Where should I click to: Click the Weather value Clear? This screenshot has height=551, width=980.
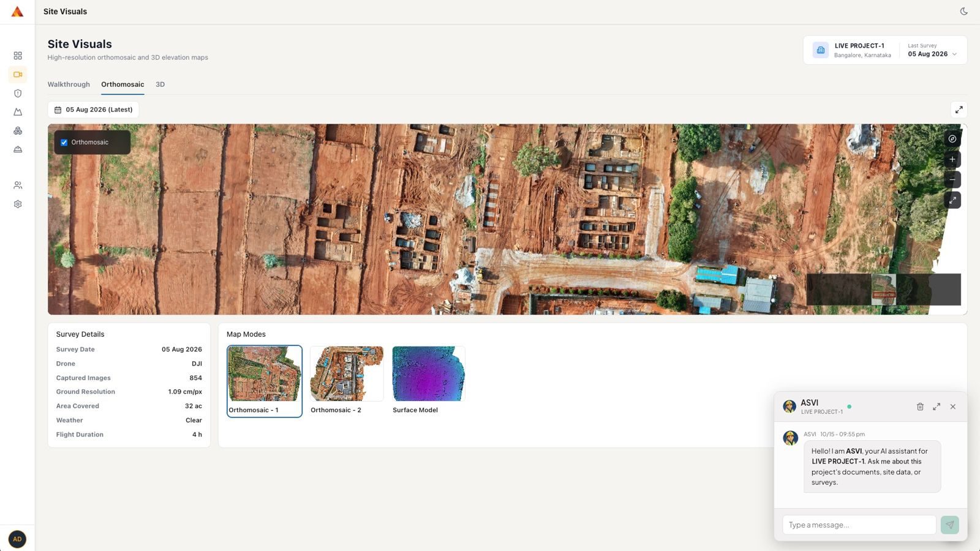(x=194, y=421)
